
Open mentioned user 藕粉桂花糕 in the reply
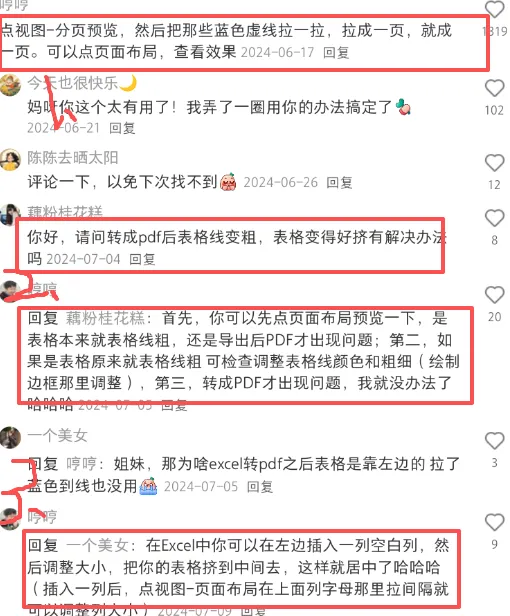click(105, 318)
